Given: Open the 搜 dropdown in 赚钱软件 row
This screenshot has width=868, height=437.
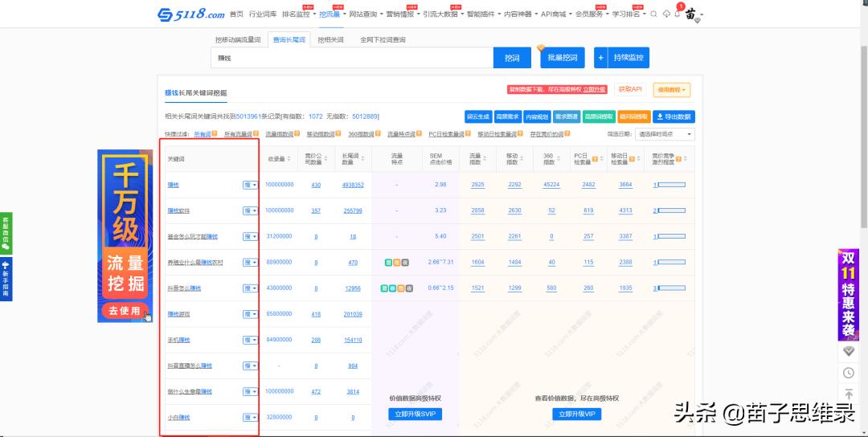Looking at the screenshot, I should point(250,210).
